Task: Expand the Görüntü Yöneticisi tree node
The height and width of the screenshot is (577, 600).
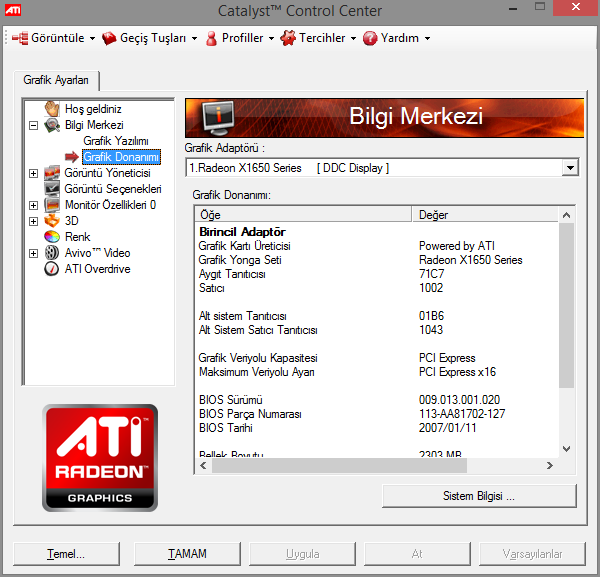Action: (x=34, y=173)
